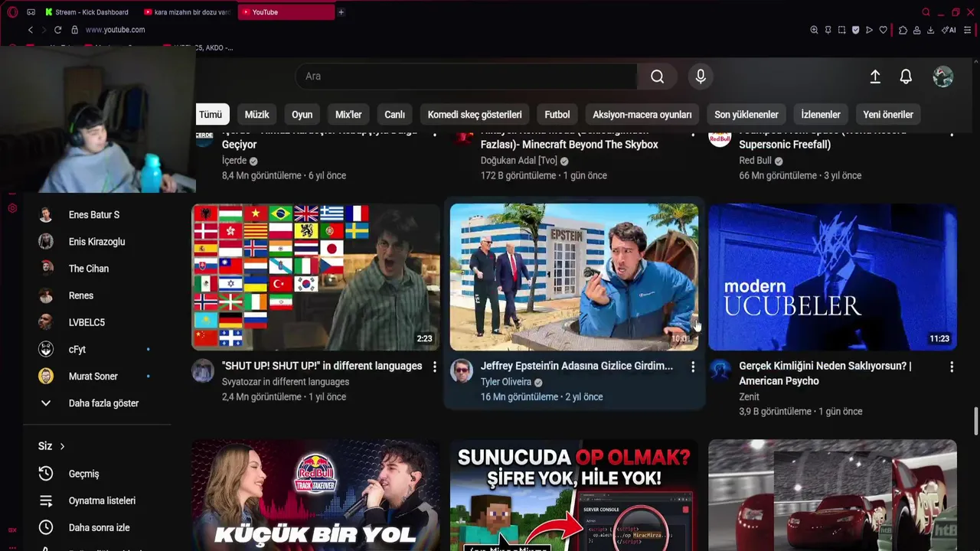
Task: Switch to the kara mizahın bir dozu tab
Action: coord(187,12)
